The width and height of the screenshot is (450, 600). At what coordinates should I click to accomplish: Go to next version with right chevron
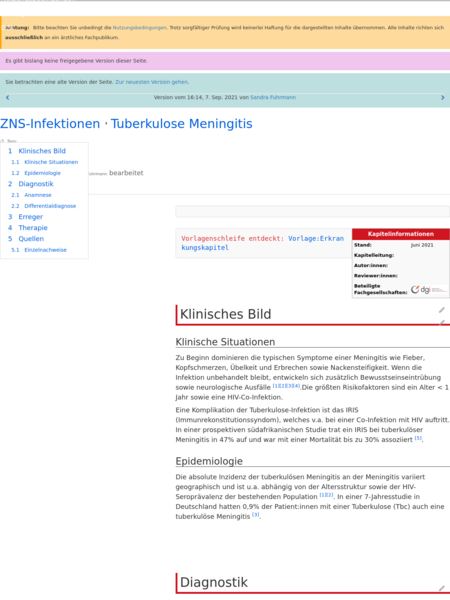(x=443, y=98)
